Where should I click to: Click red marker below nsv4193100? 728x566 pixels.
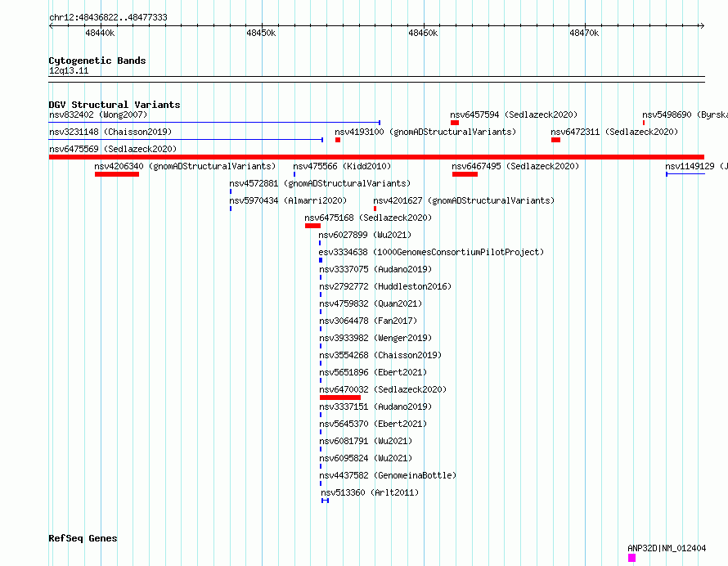click(338, 140)
